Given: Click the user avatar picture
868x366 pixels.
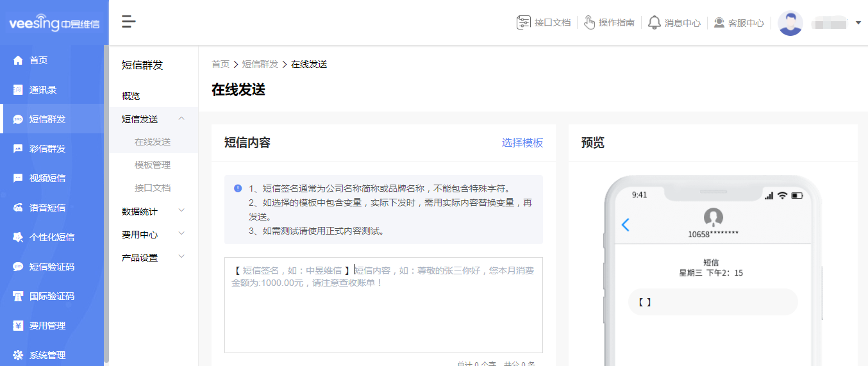Looking at the screenshot, I should point(790,23).
